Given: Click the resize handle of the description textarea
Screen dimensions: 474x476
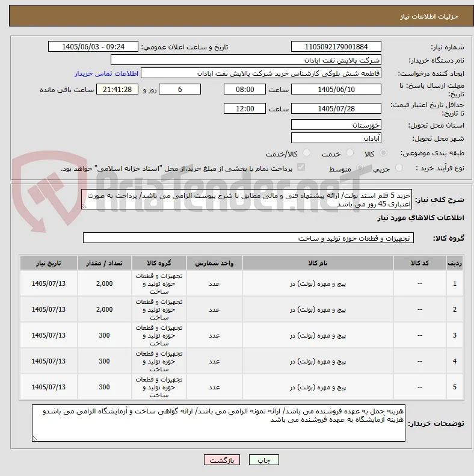Looking at the screenshot, I should pyautogui.click(x=84, y=206).
